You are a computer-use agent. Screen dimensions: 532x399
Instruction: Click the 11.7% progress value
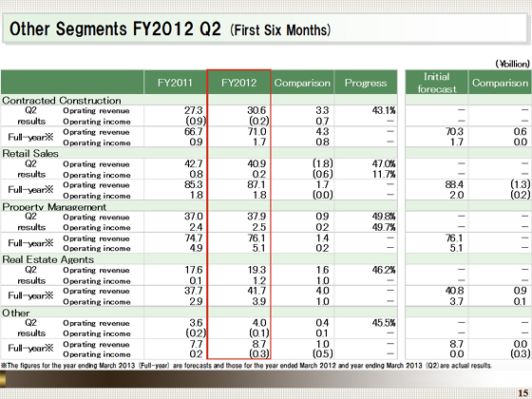(384, 174)
